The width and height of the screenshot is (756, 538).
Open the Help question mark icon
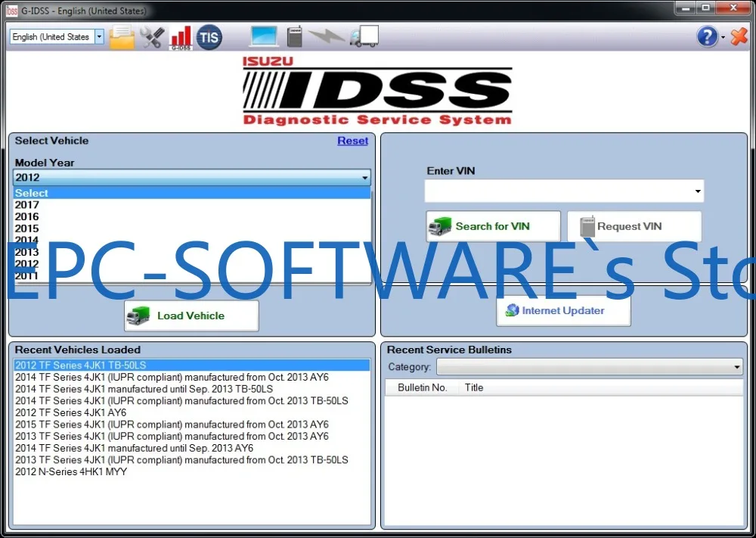(705, 36)
